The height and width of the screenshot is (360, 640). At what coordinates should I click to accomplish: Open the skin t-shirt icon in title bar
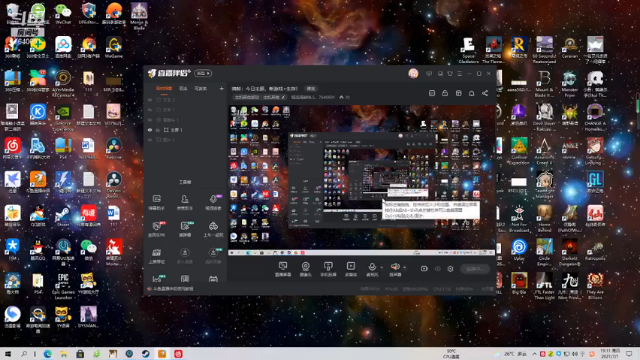pos(450,73)
